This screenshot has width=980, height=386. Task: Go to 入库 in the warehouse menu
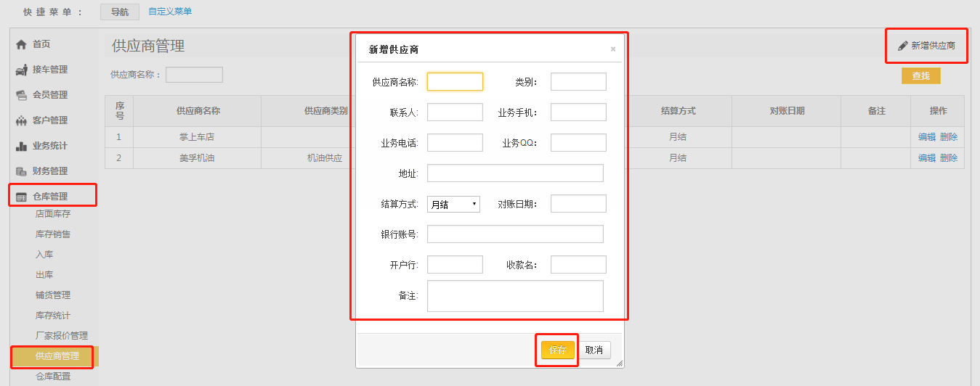tap(44, 255)
